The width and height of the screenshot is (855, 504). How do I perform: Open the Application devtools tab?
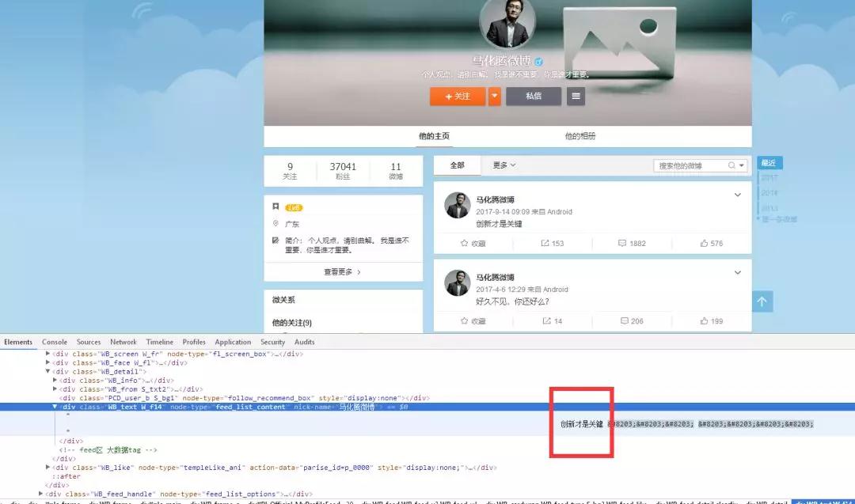click(x=233, y=342)
